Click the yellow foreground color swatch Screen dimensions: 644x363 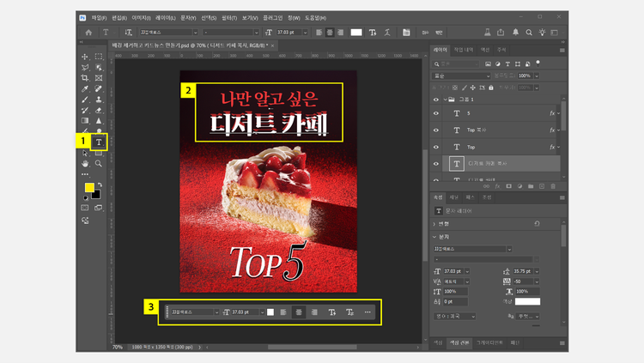[89, 187]
